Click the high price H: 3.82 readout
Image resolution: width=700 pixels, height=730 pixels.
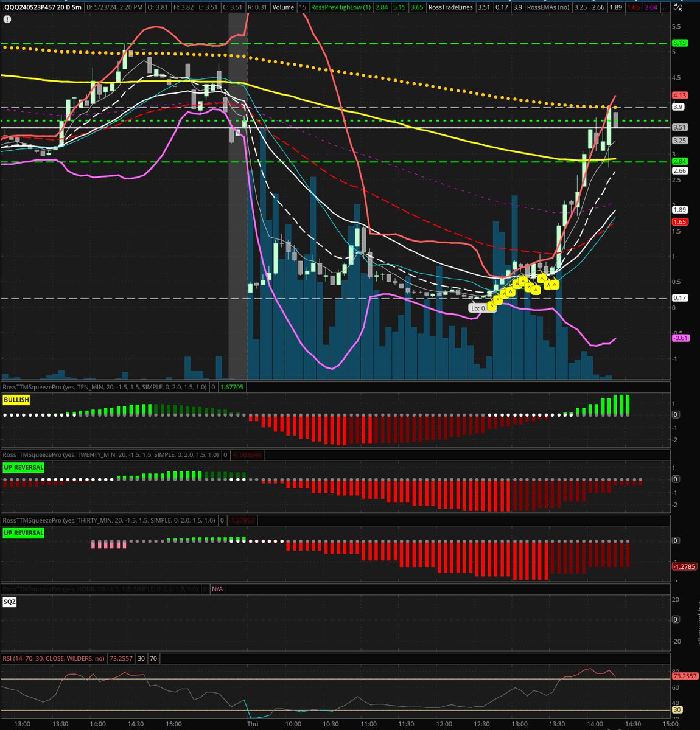pyautogui.click(x=184, y=7)
